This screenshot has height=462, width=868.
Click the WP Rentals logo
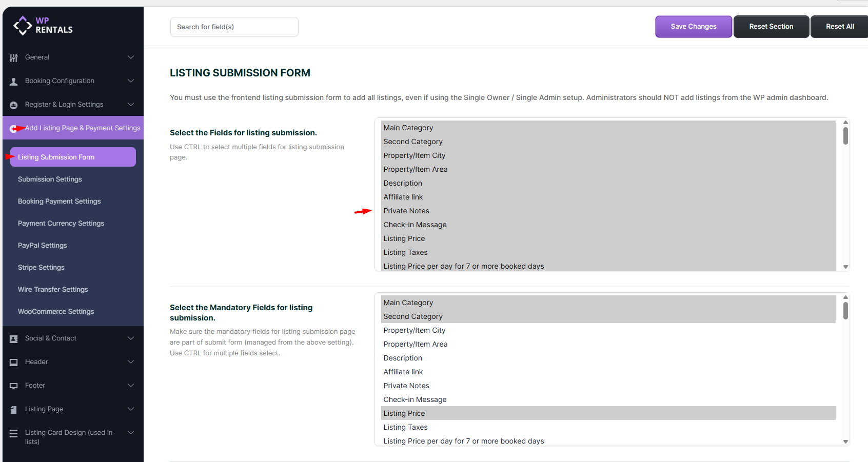point(43,25)
